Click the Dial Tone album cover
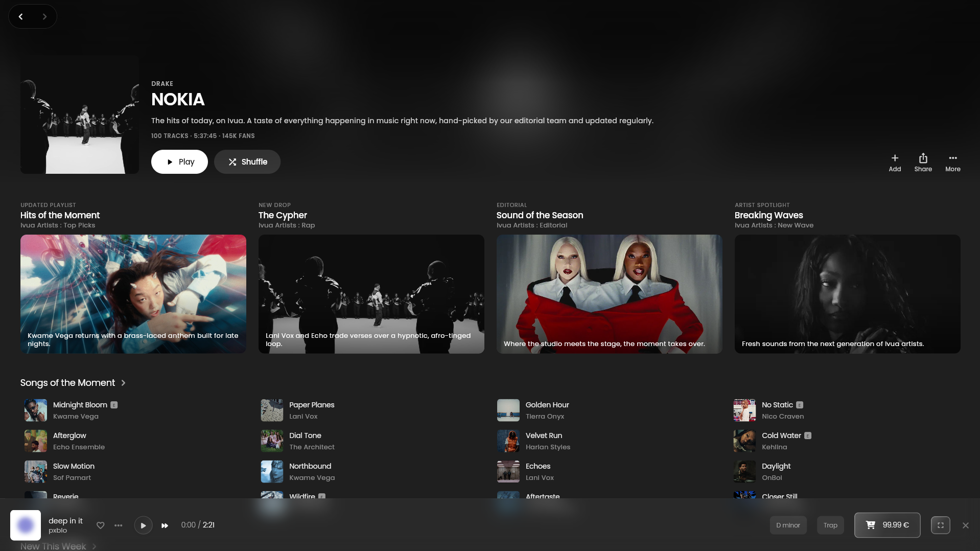 click(272, 441)
